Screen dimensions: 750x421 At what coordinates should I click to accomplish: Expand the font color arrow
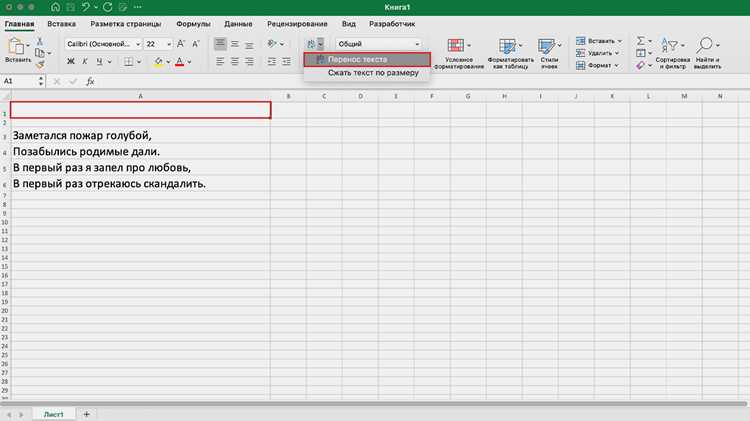click(x=189, y=62)
